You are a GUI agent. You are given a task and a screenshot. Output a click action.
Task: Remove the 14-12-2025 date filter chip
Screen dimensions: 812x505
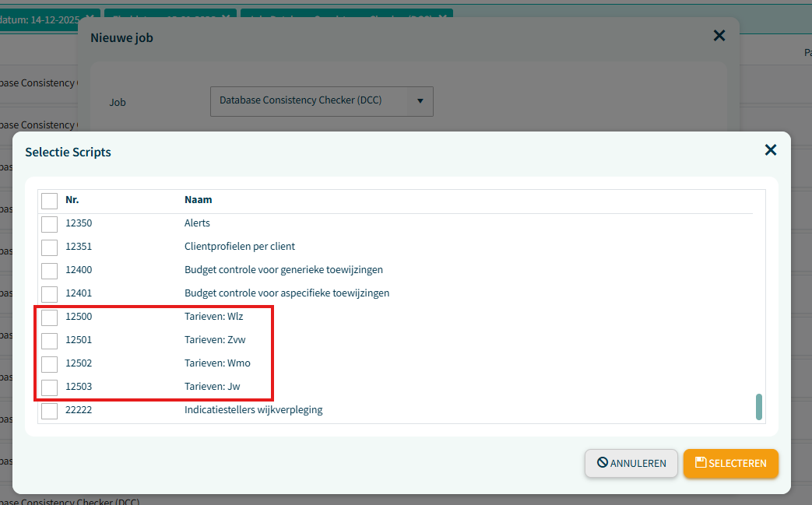[90, 17]
